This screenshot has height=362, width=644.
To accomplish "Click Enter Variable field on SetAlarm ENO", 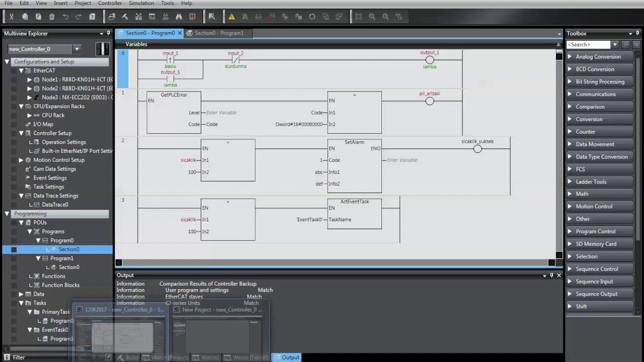I will (402, 160).
